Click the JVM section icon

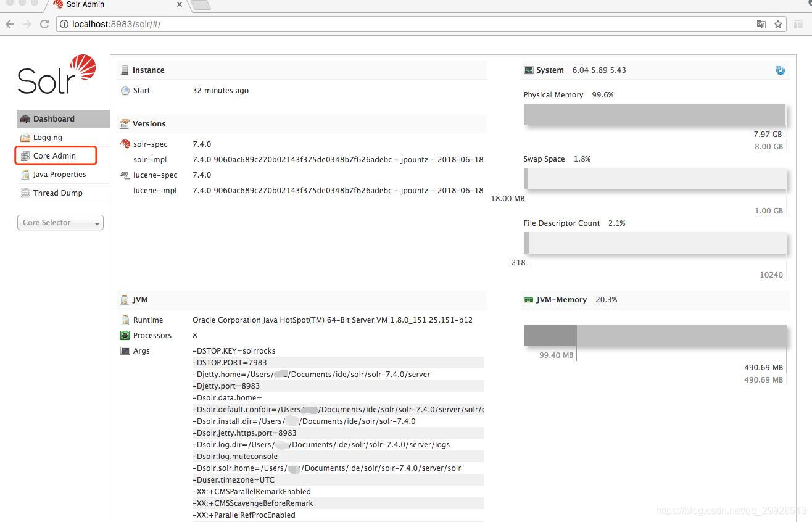pos(125,300)
